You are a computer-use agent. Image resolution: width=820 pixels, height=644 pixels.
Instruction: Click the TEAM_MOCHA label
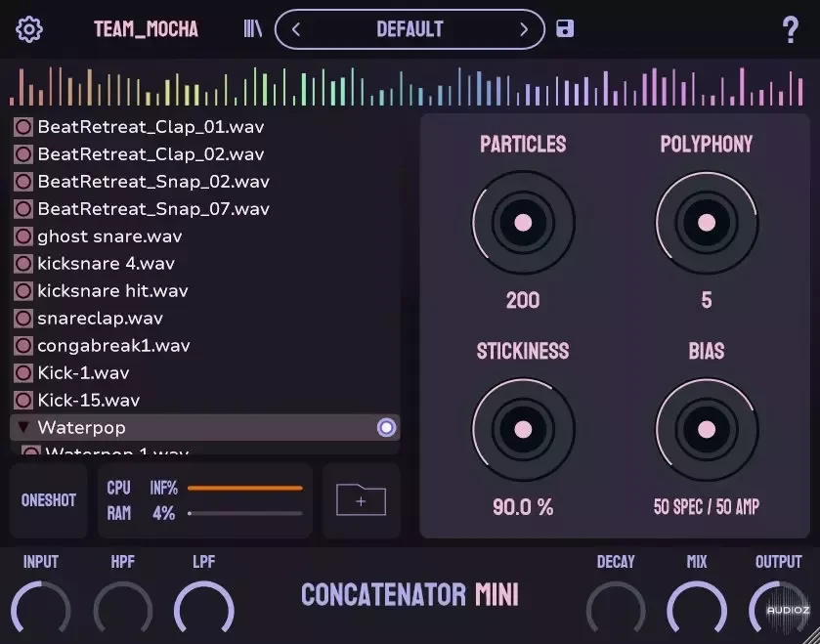pos(146,29)
